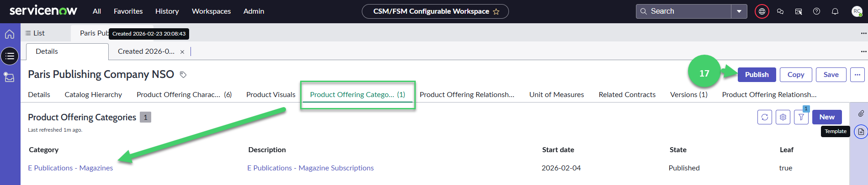The image size is (868, 185).
Task: Click the Save button
Action: click(831, 75)
